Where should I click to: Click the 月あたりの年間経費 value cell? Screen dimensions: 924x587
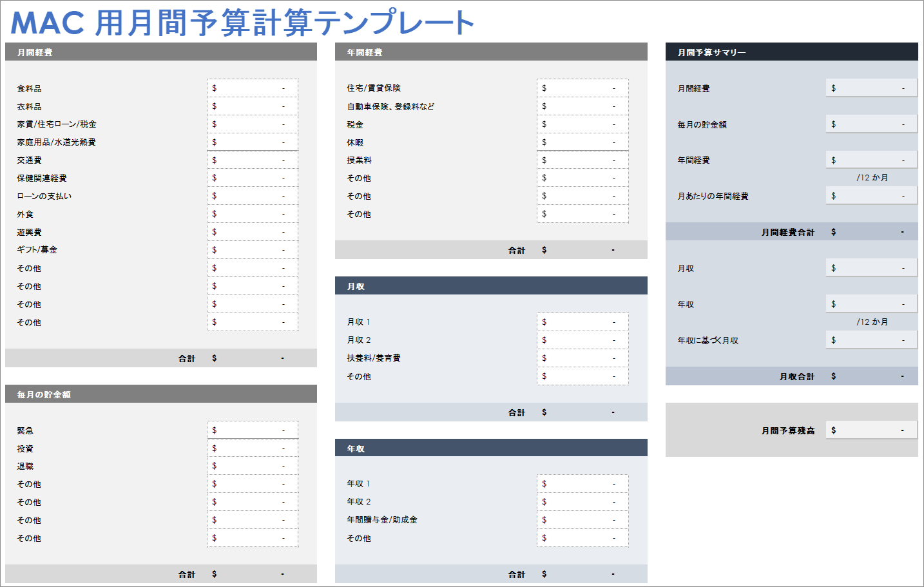point(871,196)
